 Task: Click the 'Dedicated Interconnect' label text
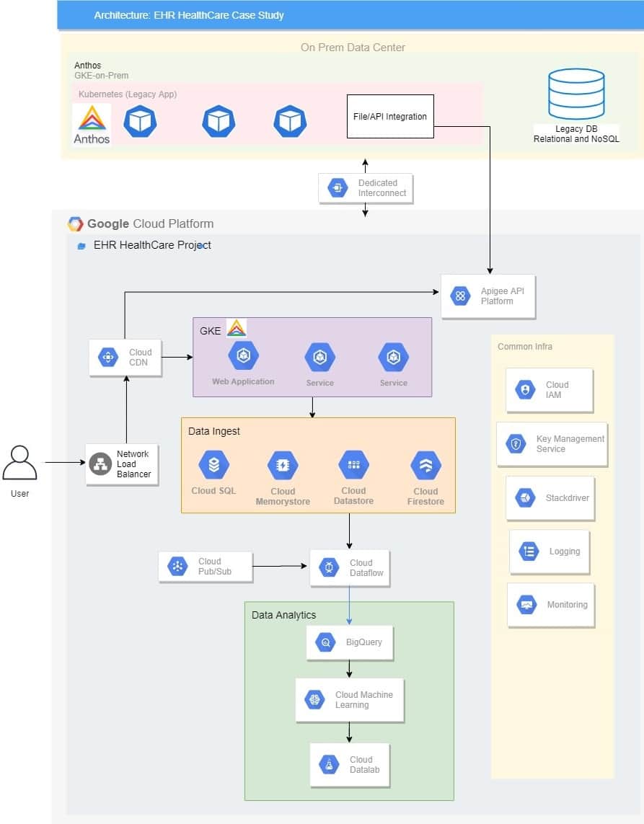[382, 187]
